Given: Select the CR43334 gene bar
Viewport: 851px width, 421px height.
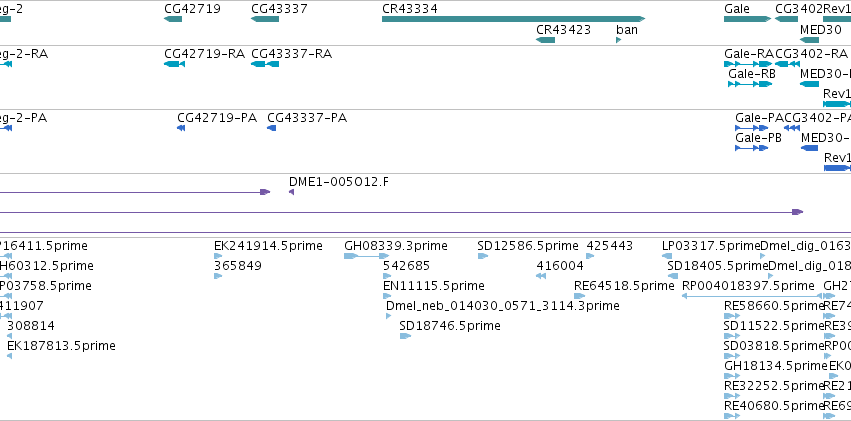Looking at the screenshot, I should pyautogui.click(x=513, y=19).
